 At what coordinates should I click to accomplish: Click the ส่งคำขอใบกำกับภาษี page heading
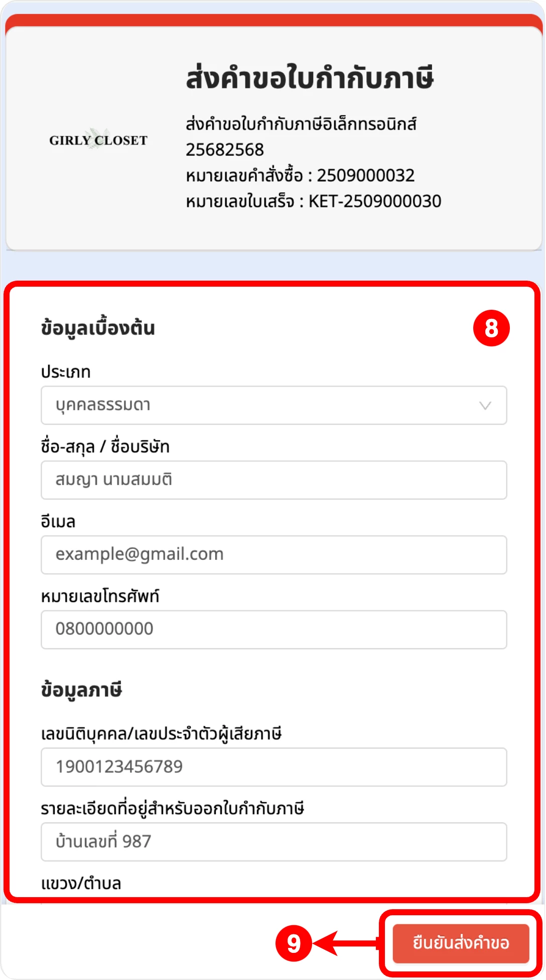pyautogui.click(x=310, y=79)
